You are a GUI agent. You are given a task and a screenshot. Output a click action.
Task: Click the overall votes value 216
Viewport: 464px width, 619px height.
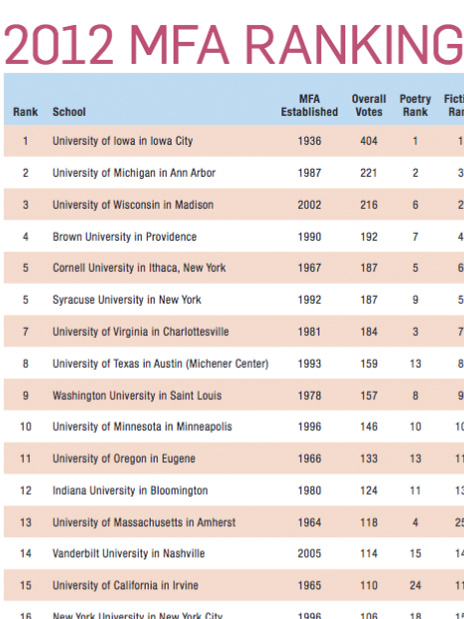coord(368,205)
